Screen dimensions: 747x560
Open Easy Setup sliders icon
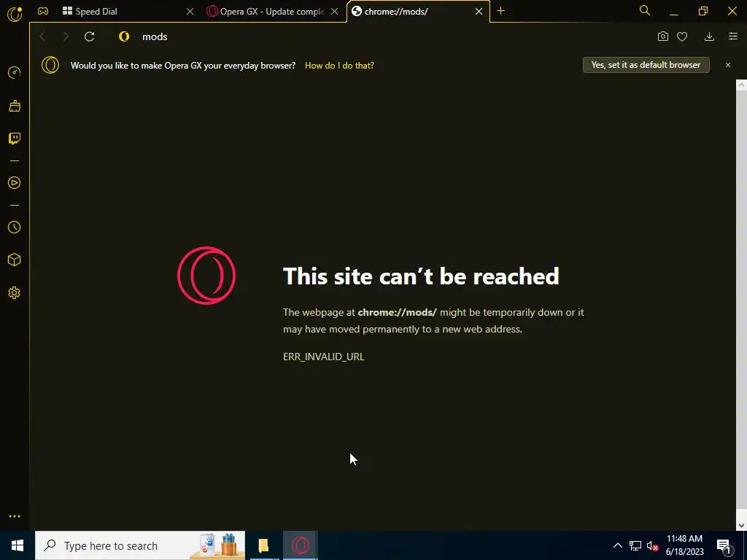coord(733,36)
